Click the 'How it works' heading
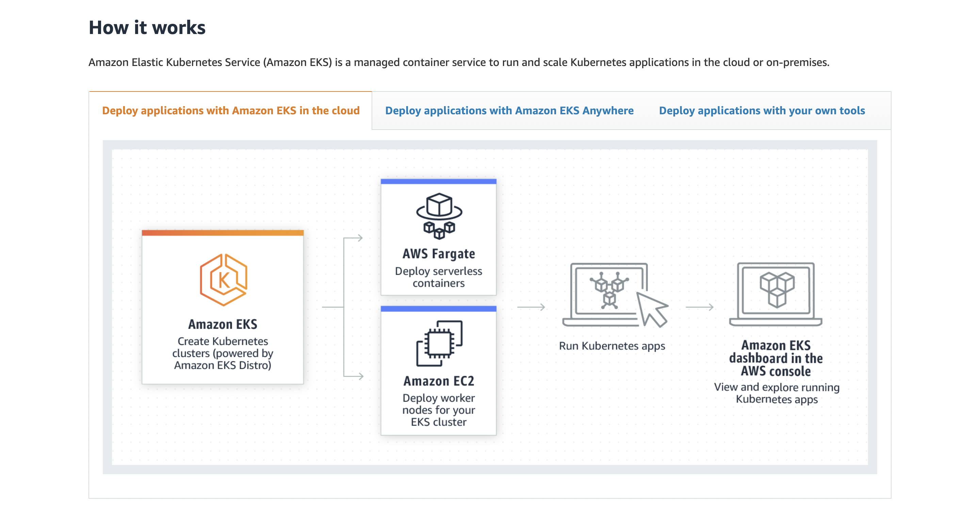 (147, 28)
